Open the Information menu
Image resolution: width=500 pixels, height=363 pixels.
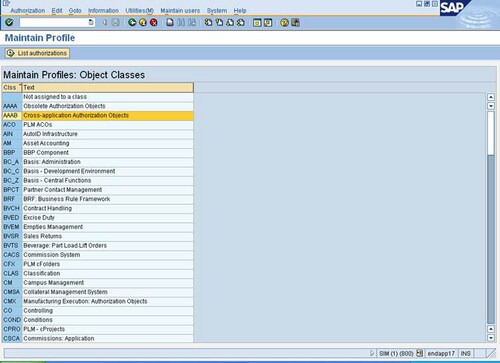pos(103,11)
